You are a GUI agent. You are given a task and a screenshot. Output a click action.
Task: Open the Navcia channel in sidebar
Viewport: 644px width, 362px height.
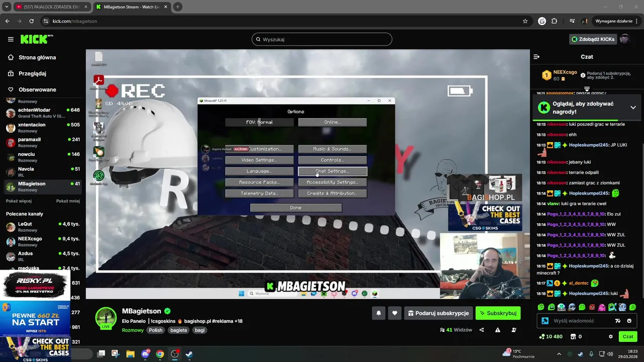point(42,171)
